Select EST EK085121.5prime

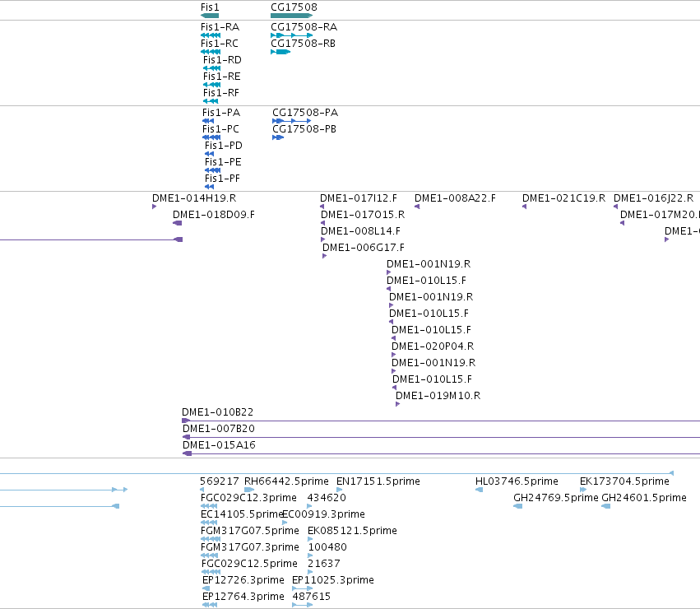coord(352,532)
